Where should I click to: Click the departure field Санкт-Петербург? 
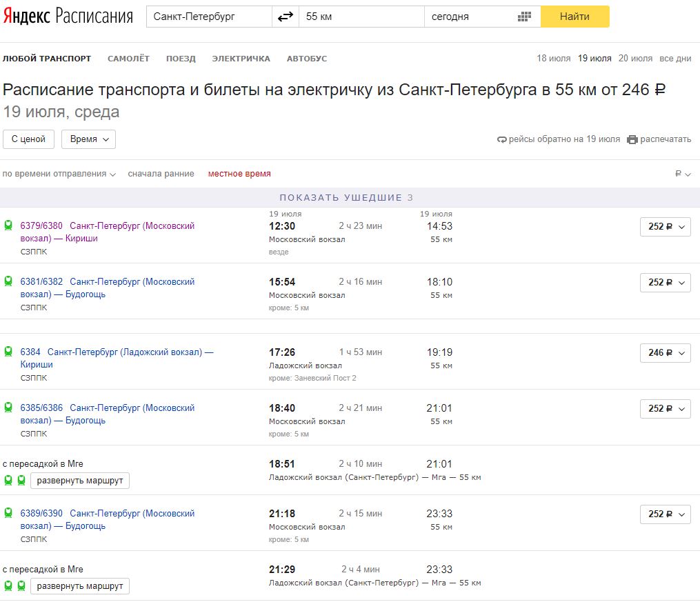point(209,17)
